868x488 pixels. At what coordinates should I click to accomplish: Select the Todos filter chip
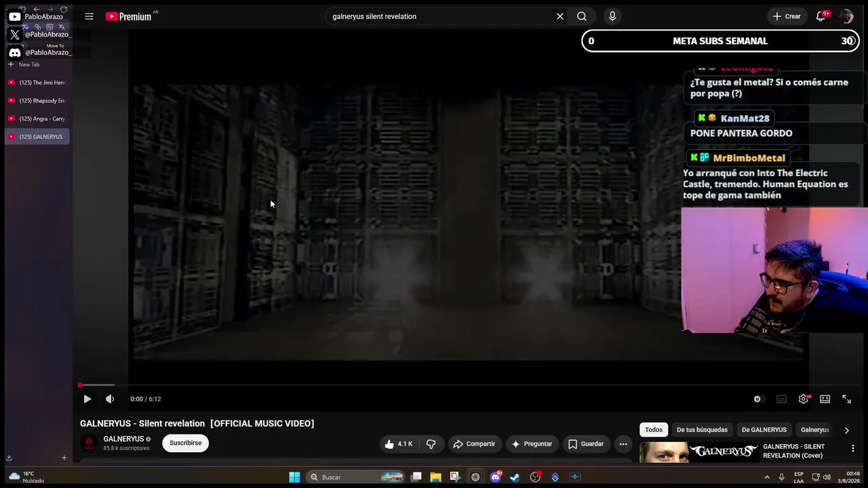[x=654, y=430]
